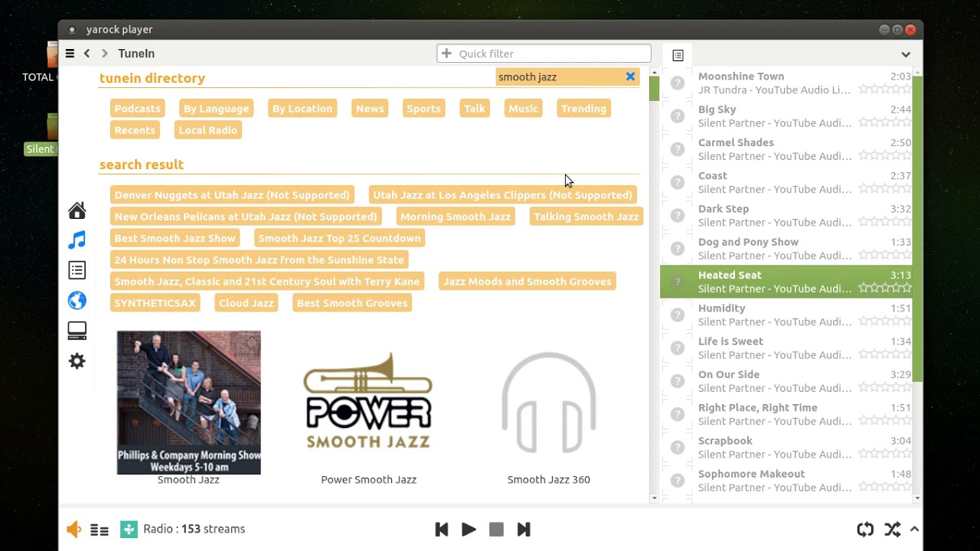Toggle shuffle mode
Screen dimensions: 980x551
pyautogui.click(x=892, y=529)
